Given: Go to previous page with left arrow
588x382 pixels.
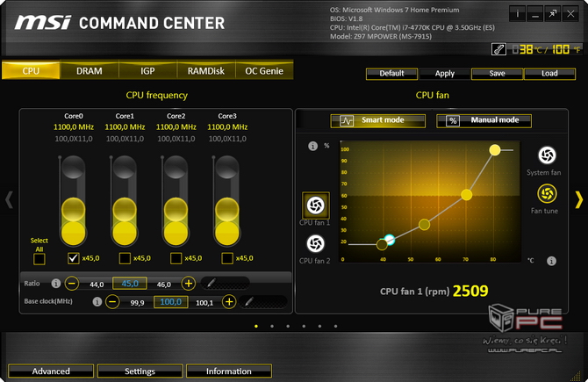Looking at the screenshot, I should click(x=9, y=199).
